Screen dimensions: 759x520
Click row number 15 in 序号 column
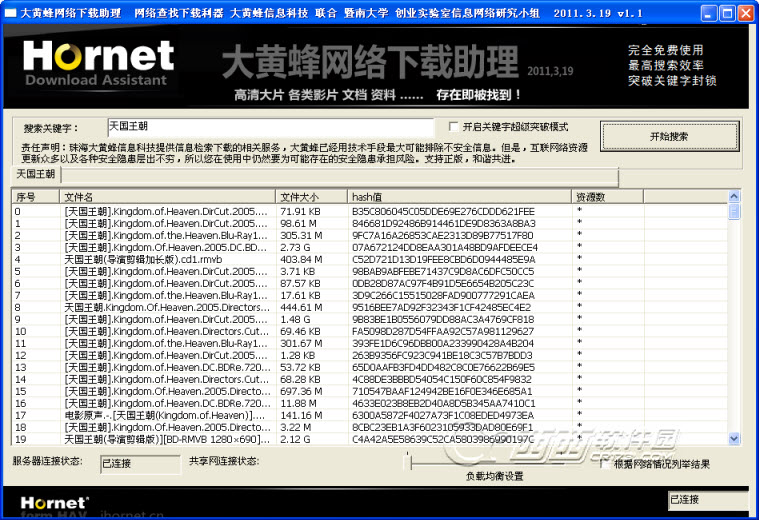20,391
